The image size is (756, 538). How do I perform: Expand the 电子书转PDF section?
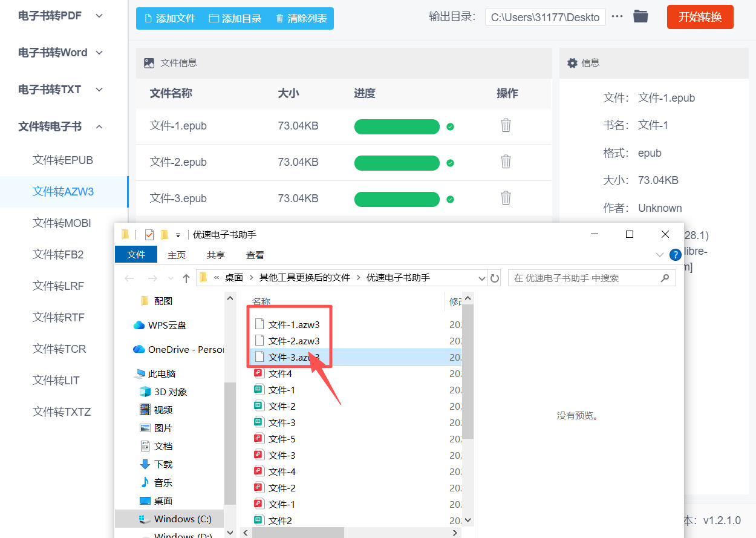click(x=99, y=16)
